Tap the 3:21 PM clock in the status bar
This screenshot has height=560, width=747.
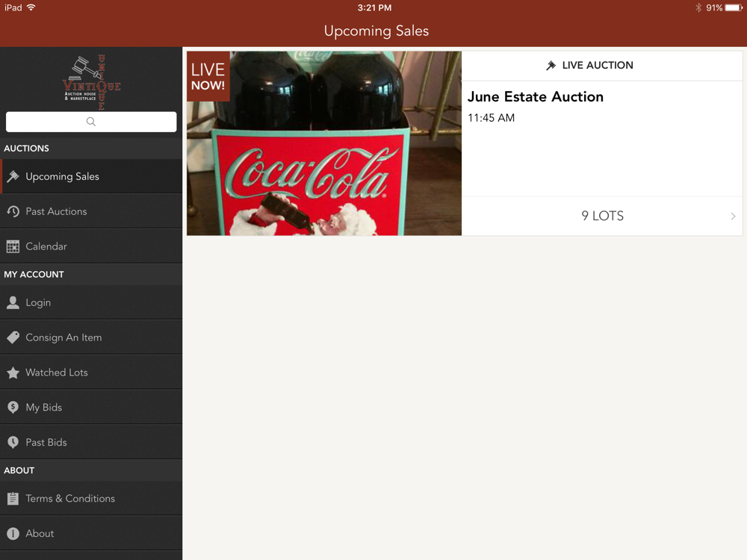pos(374,7)
